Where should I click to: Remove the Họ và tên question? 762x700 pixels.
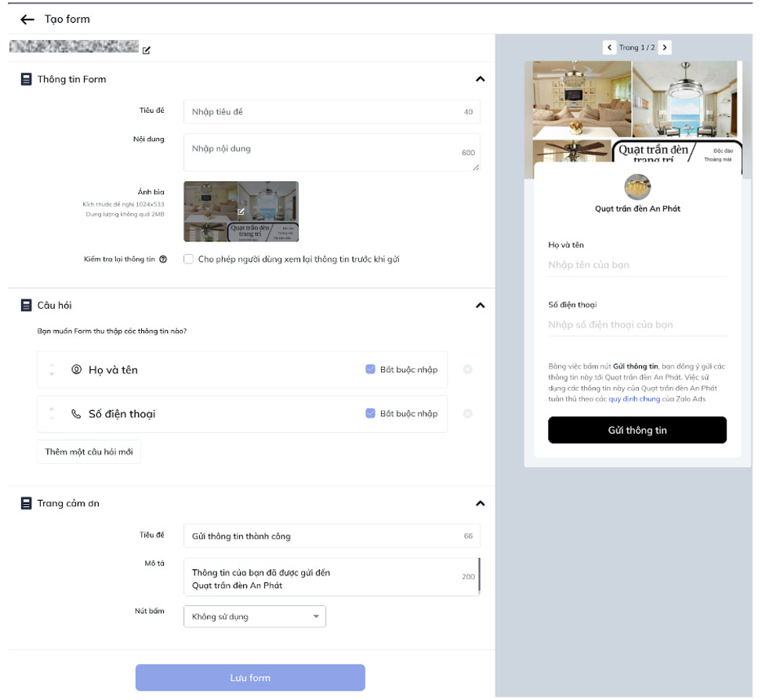click(467, 370)
